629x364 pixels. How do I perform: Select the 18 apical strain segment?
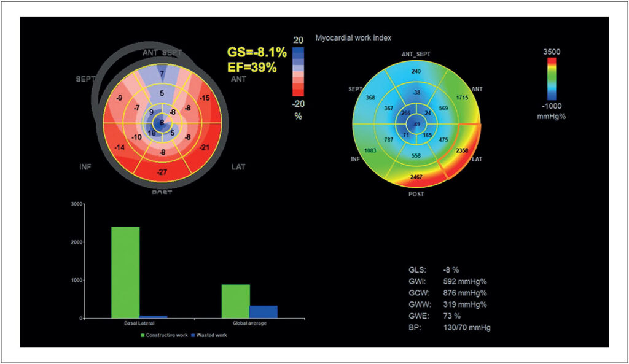pyautogui.click(x=152, y=133)
